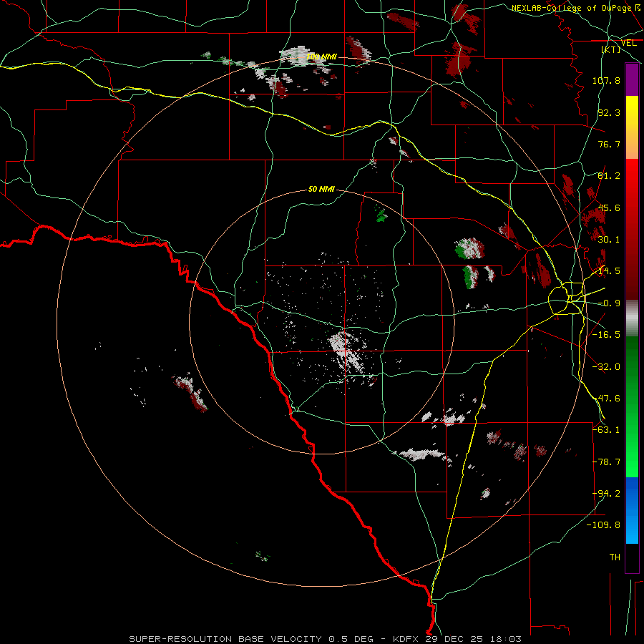Click the TH label under the scale

[615, 557]
